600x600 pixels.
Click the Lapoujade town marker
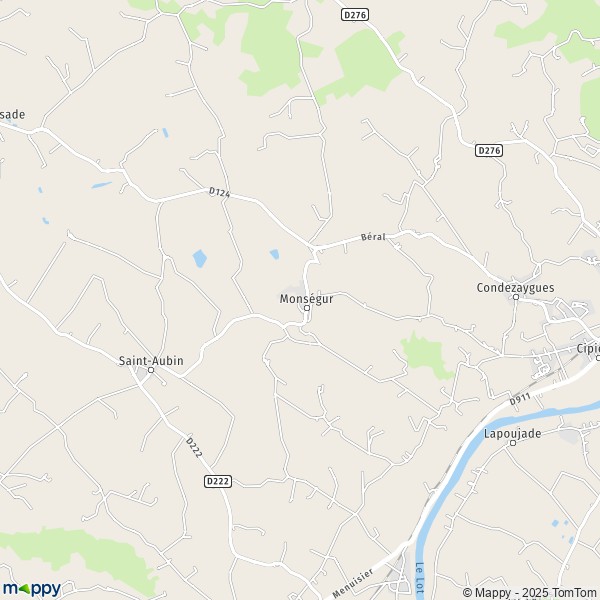[x=513, y=443]
